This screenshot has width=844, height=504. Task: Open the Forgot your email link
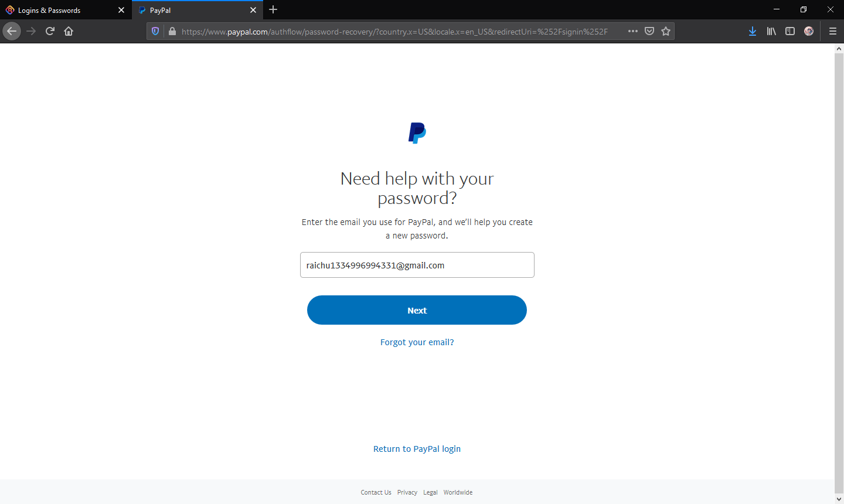pos(417,342)
